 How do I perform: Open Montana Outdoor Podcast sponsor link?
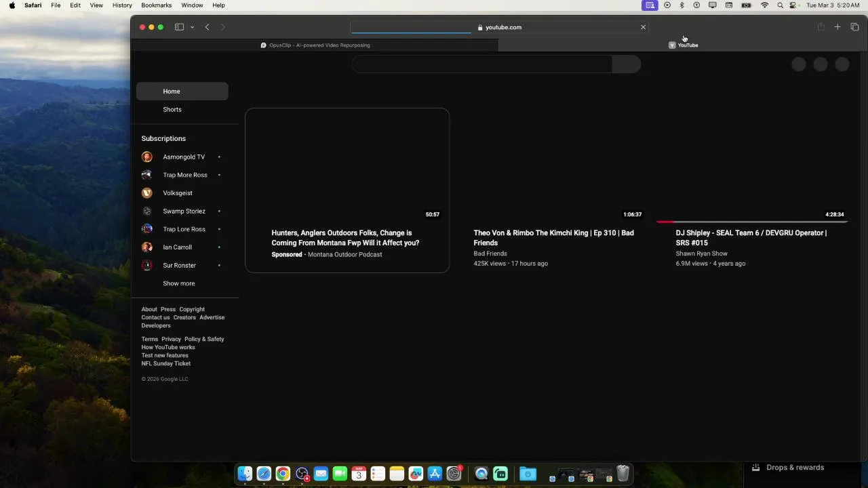point(345,255)
